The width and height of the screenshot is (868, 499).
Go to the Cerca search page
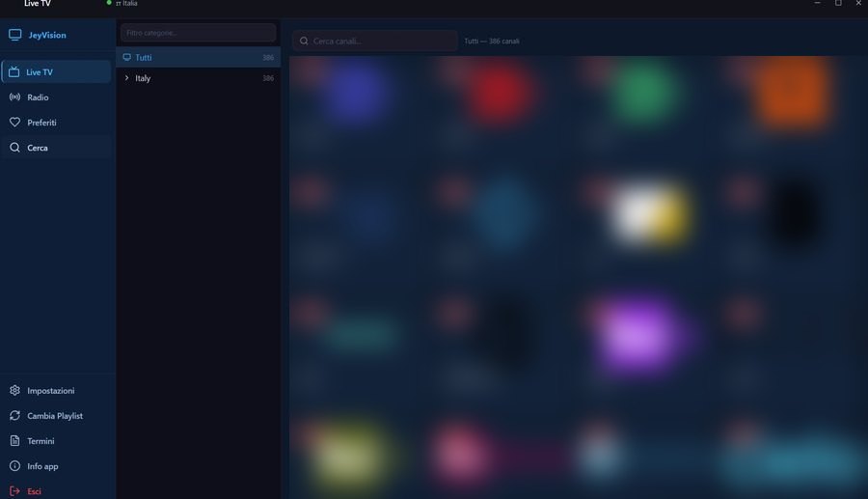tap(57, 148)
